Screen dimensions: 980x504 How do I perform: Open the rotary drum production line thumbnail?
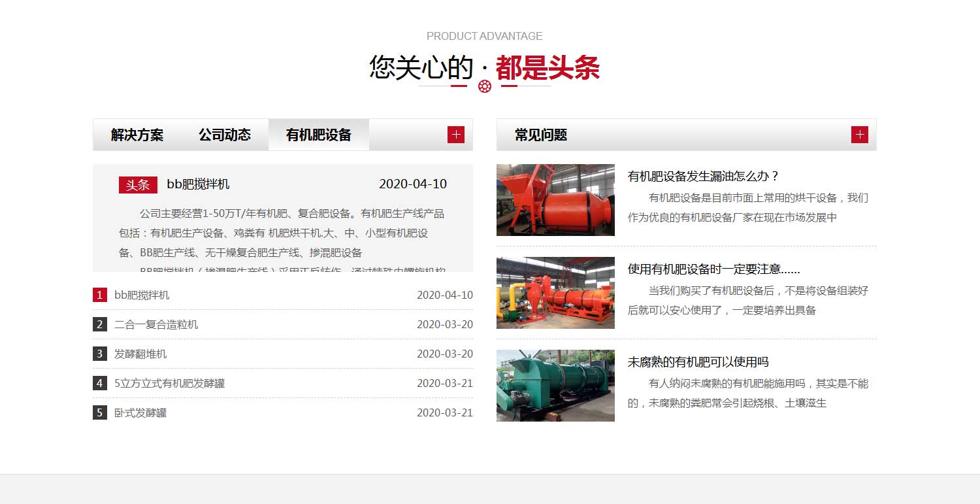pyautogui.click(x=555, y=293)
